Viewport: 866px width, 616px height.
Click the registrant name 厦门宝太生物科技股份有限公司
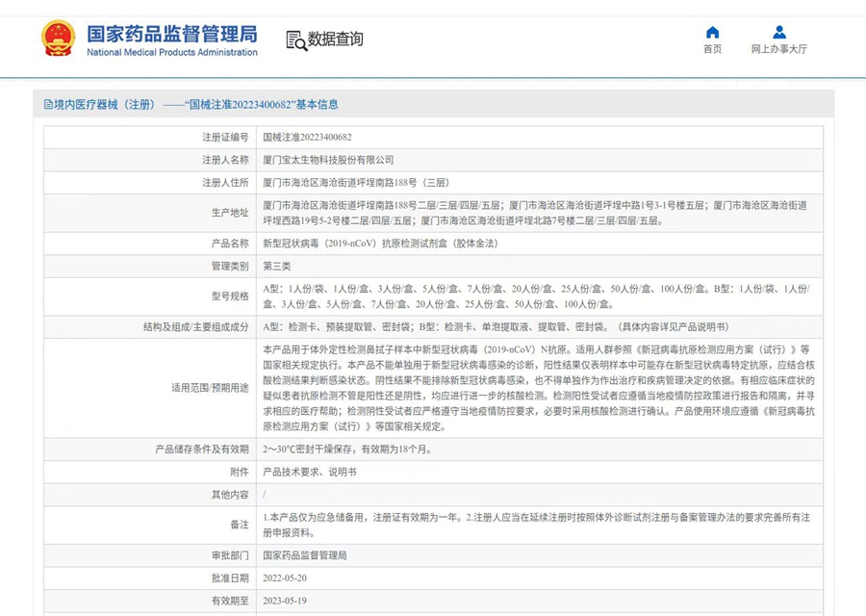(x=328, y=160)
